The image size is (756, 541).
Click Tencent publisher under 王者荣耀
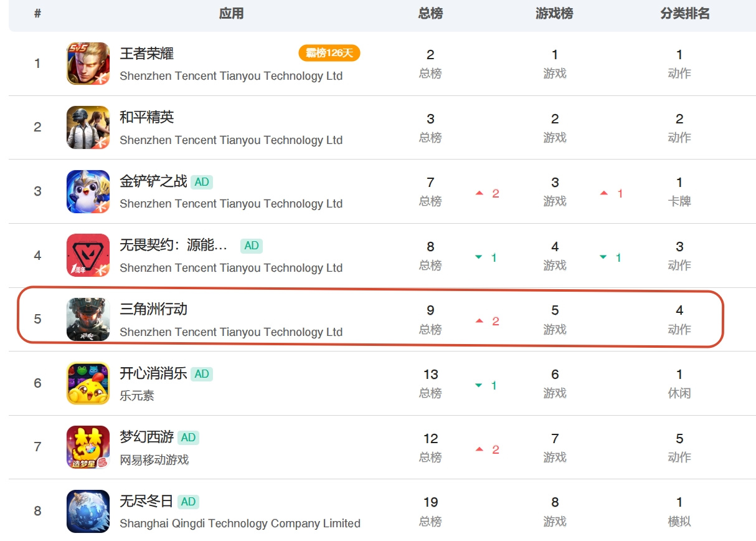pos(231,76)
